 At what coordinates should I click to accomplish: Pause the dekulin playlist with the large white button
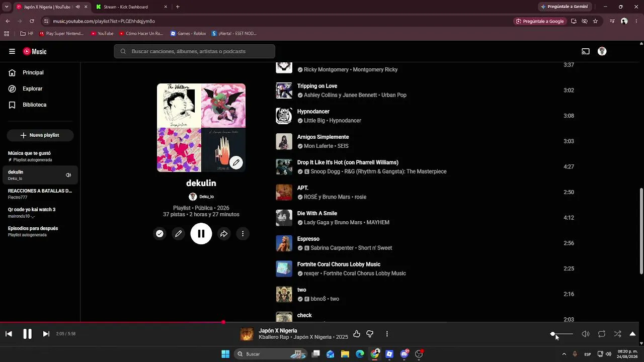pyautogui.click(x=201, y=234)
